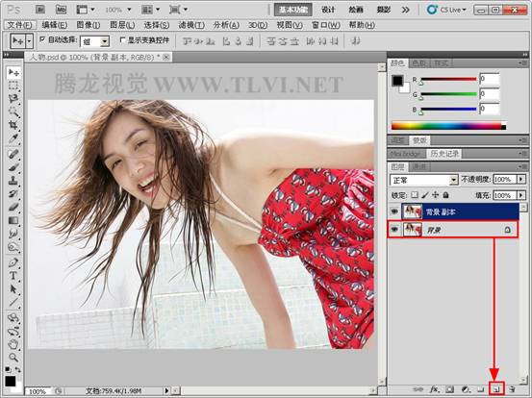Screen dimensions: 532x398
Task: Open the 文件(F) menu
Action: click(x=19, y=25)
